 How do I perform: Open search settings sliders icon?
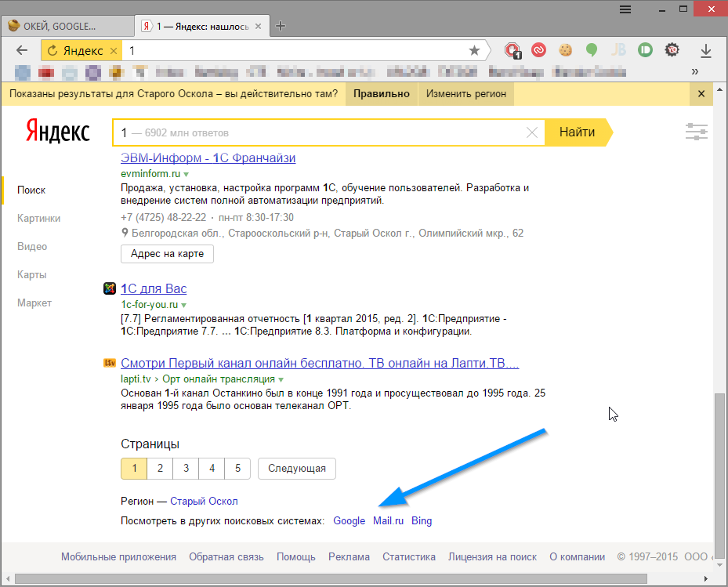click(697, 132)
